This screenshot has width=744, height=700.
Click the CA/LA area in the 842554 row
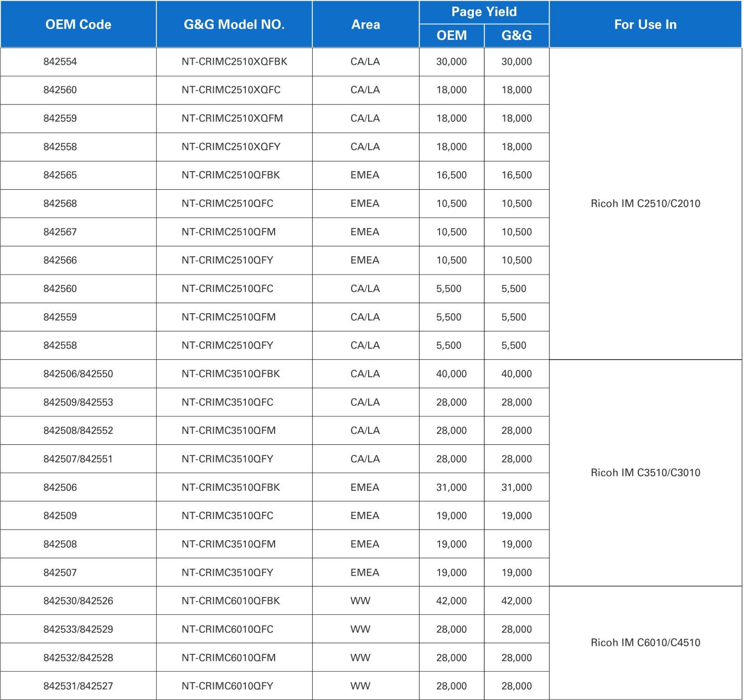(x=365, y=61)
